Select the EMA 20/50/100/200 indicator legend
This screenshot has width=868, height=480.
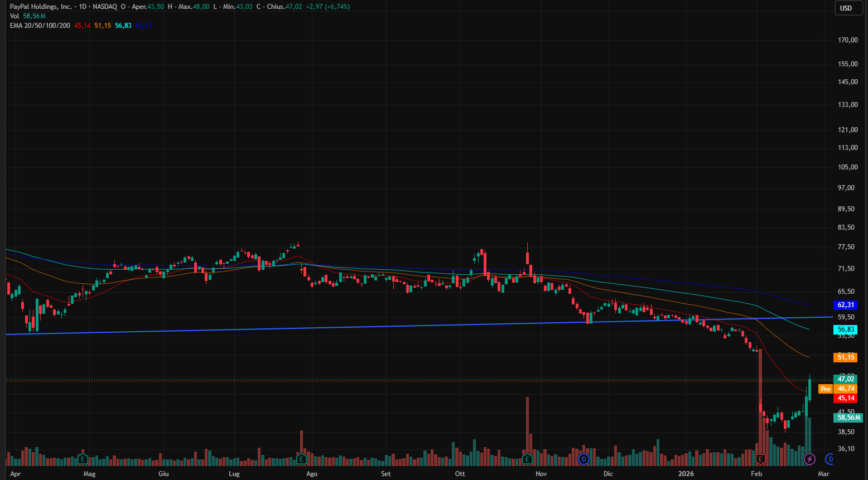pos(40,26)
